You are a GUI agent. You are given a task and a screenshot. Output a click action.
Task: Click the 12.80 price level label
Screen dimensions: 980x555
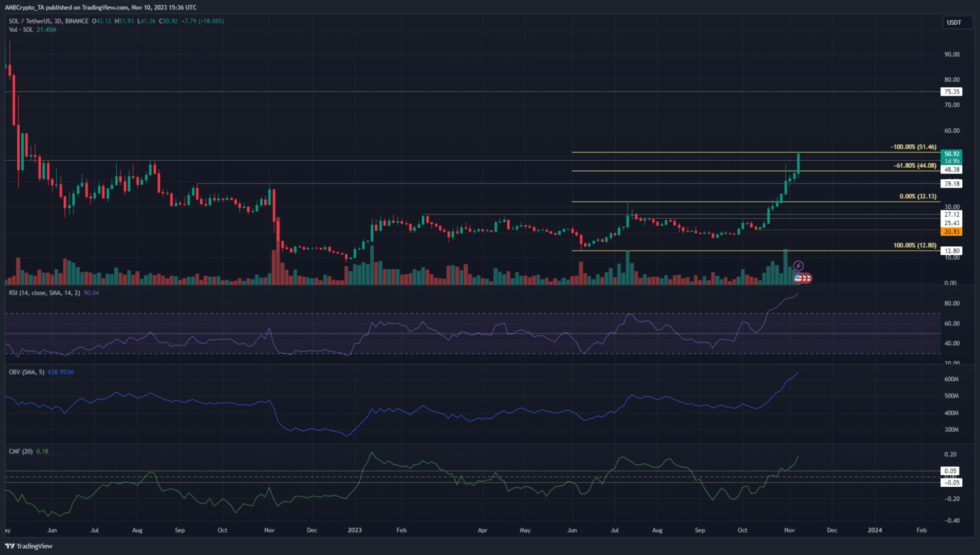952,251
